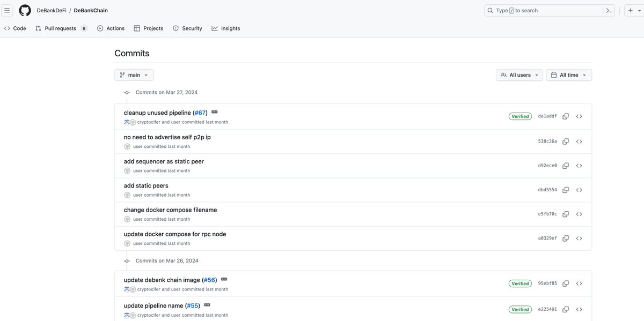Open commit 'add static peers'
This screenshot has height=321, width=644.
[146, 186]
